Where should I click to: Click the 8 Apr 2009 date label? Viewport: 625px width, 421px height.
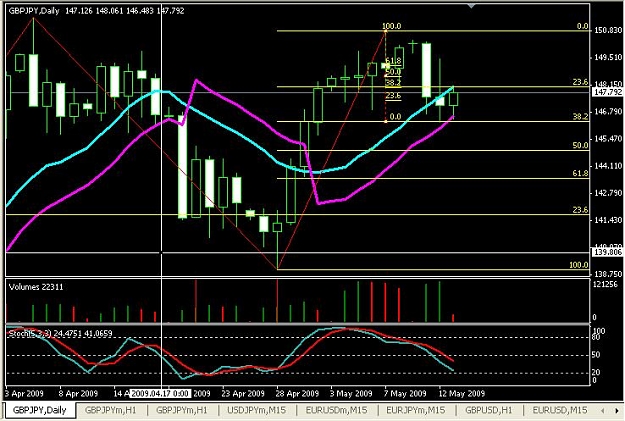pos(78,393)
